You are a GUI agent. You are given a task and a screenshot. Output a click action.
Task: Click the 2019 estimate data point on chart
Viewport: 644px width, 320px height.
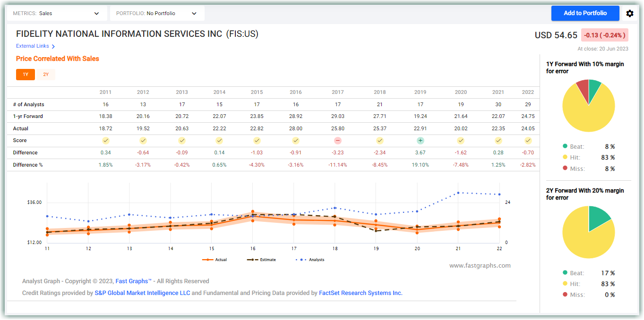pyautogui.click(x=376, y=230)
